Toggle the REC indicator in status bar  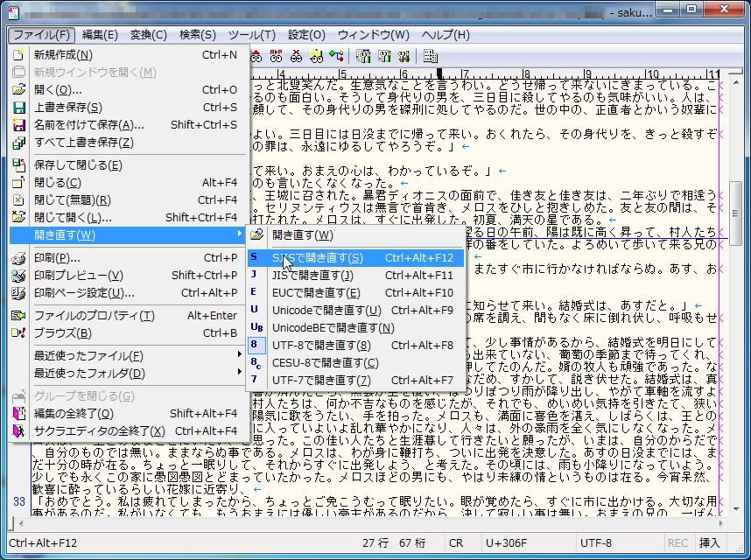678,544
